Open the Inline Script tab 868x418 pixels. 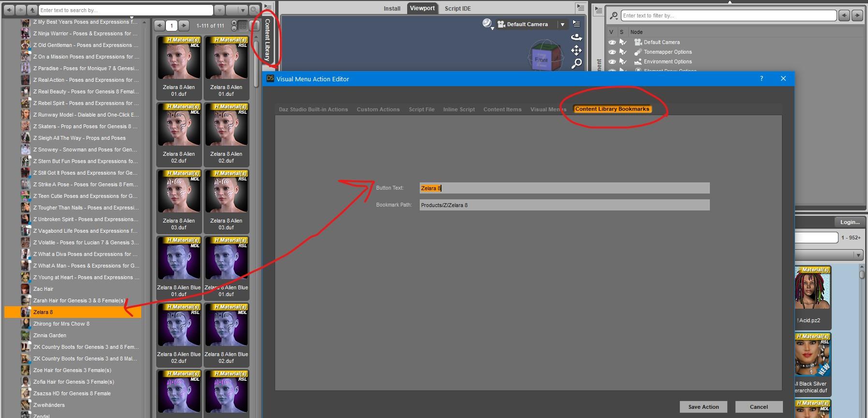(x=459, y=109)
